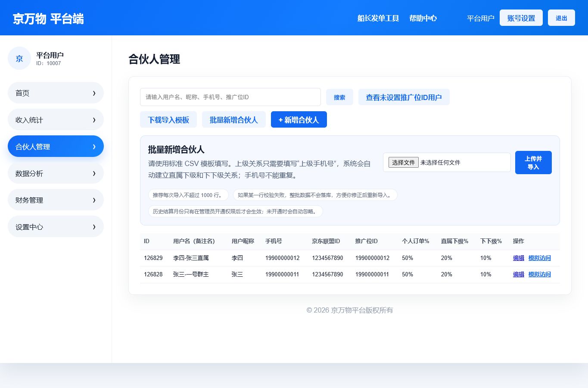Viewport: 588px width, 388px height.
Task: Click the 批量新增合伙人 button
Action: [234, 120]
